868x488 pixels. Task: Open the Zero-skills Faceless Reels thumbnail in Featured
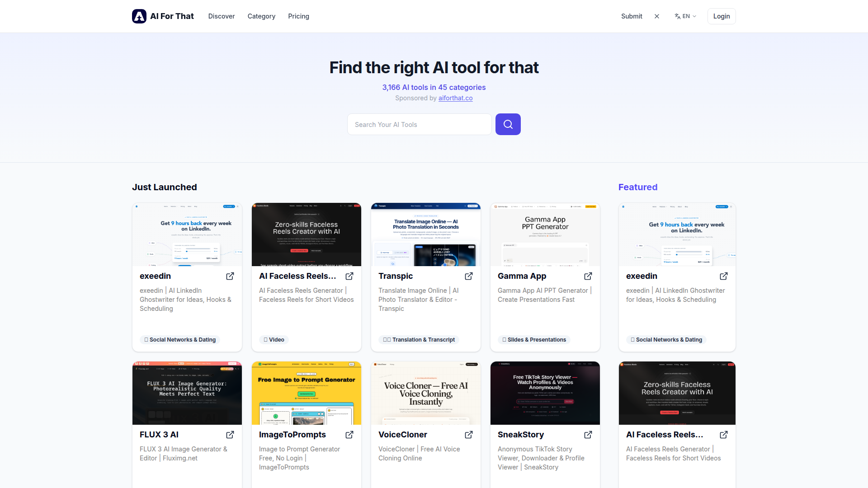click(x=677, y=393)
